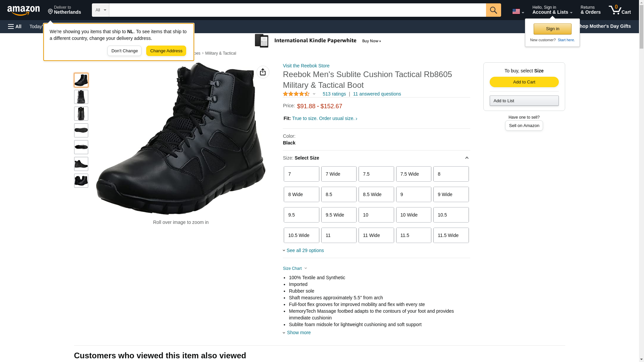Collapse the Select Size chevron

pyautogui.click(x=466, y=158)
